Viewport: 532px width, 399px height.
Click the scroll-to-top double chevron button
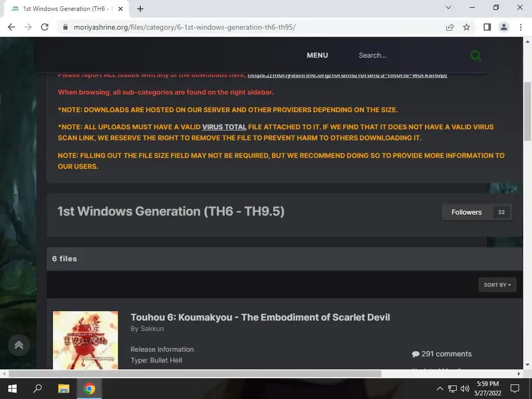[x=19, y=345]
